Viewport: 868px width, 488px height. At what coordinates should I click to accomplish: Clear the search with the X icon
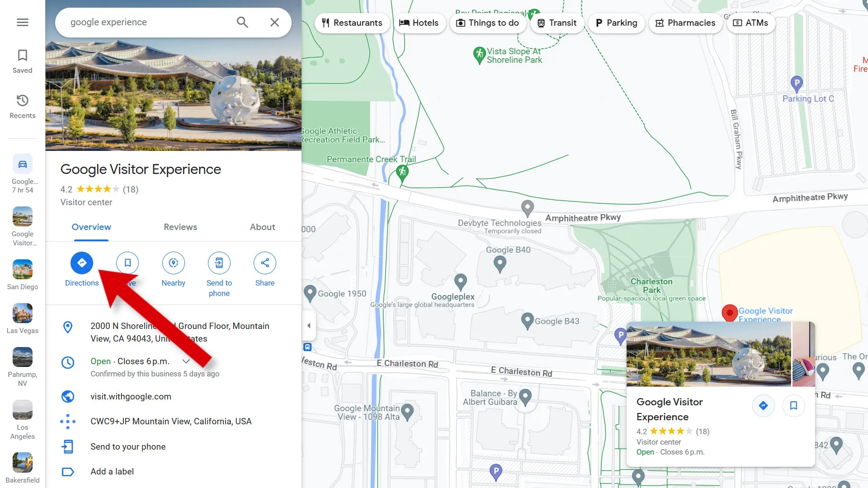[x=274, y=22]
